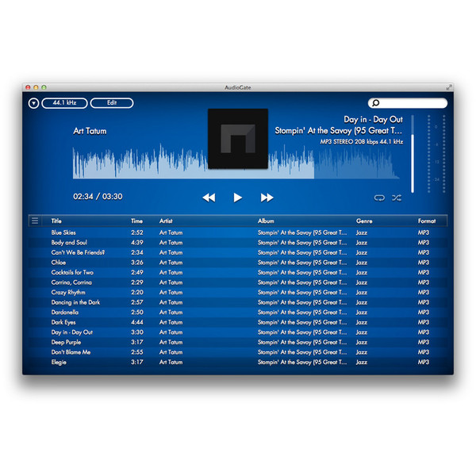This screenshot has width=476, height=476.
Task: Click the Day in - Day Out now-playing title
Action: tap(373, 120)
